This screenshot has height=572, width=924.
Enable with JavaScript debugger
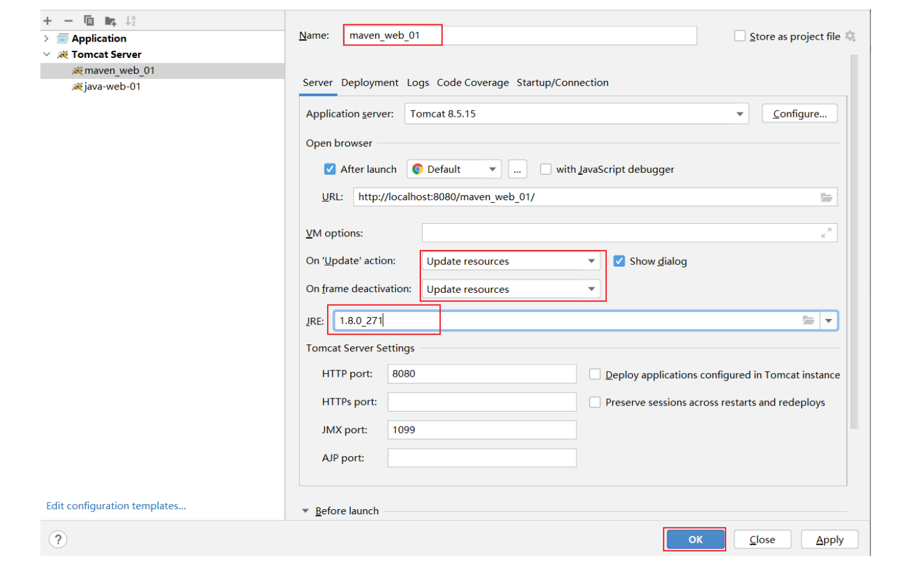pos(546,169)
